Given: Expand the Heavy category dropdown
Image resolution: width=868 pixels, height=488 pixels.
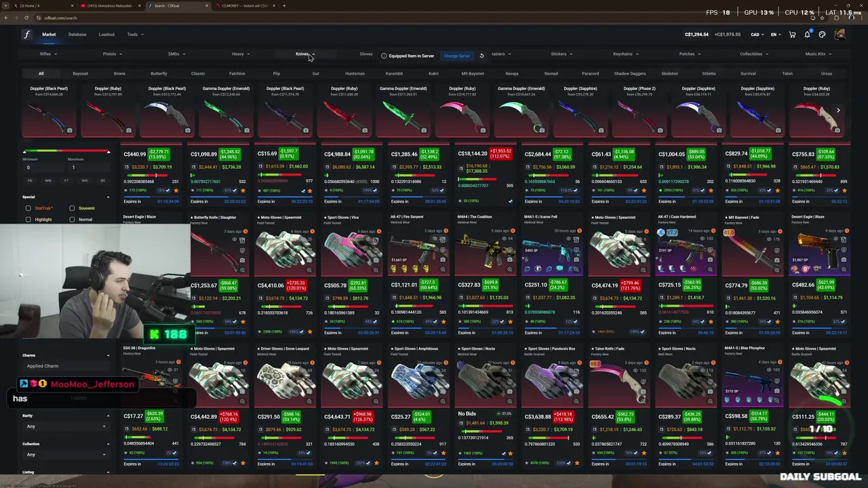Looking at the screenshot, I should point(240,54).
